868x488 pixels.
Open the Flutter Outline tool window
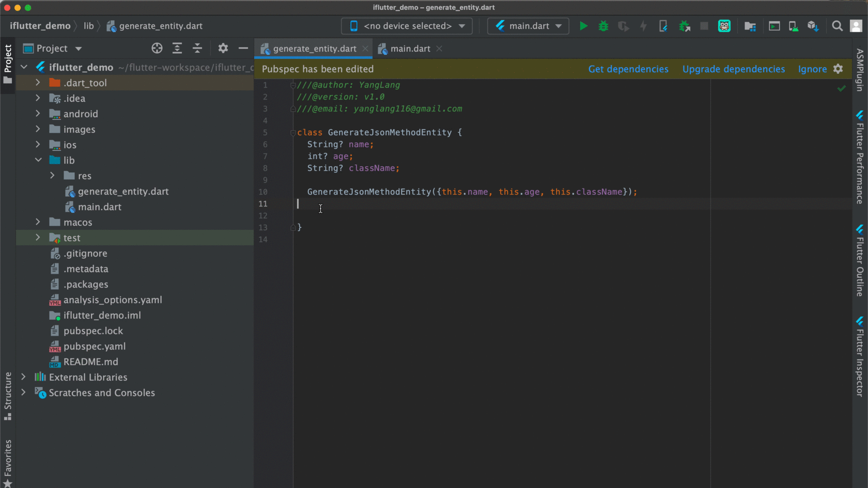[860, 261]
